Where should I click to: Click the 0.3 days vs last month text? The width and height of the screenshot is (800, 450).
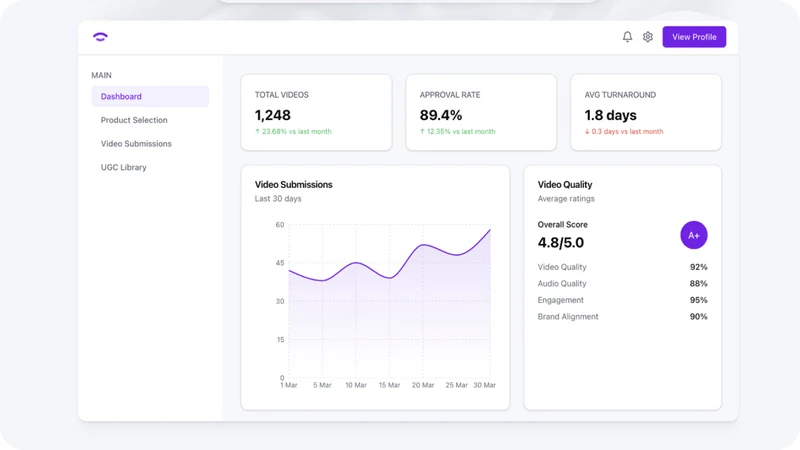pos(623,131)
